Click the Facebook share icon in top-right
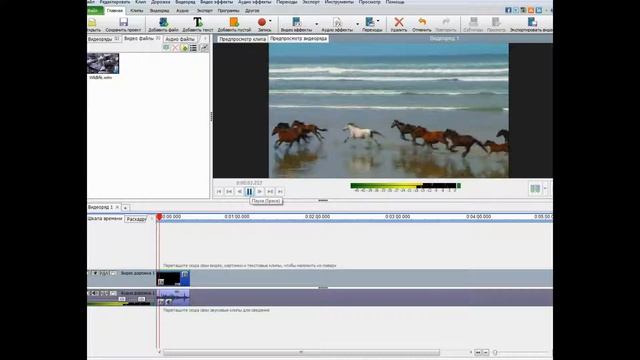The height and width of the screenshot is (360, 640). click(x=508, y=10)
